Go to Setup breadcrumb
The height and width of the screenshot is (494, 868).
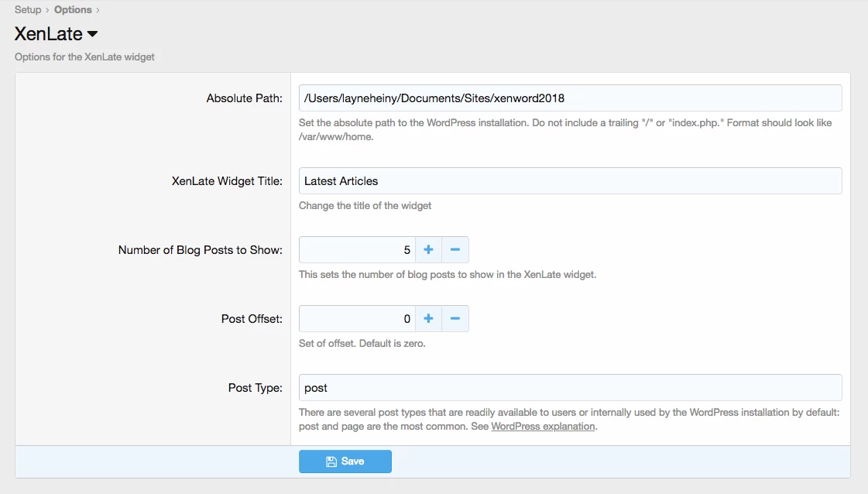(x=28, y=9)
